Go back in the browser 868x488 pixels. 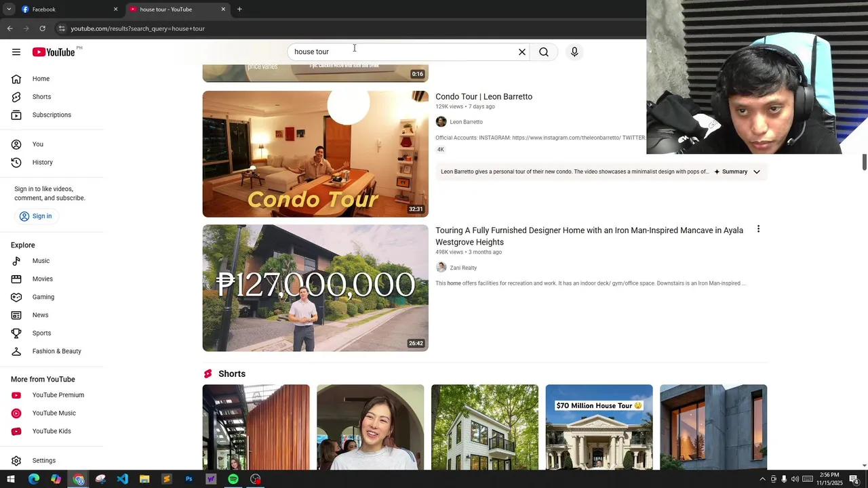(x=9, y=28)
